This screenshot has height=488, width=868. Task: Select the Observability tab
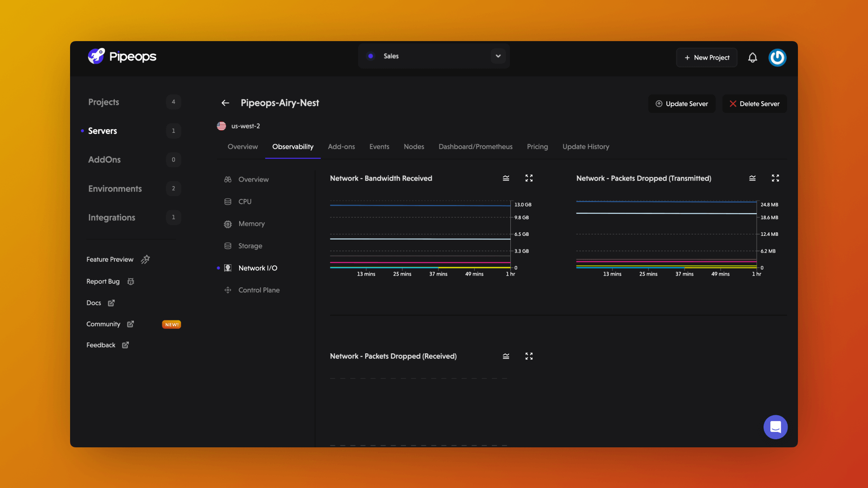293,147
